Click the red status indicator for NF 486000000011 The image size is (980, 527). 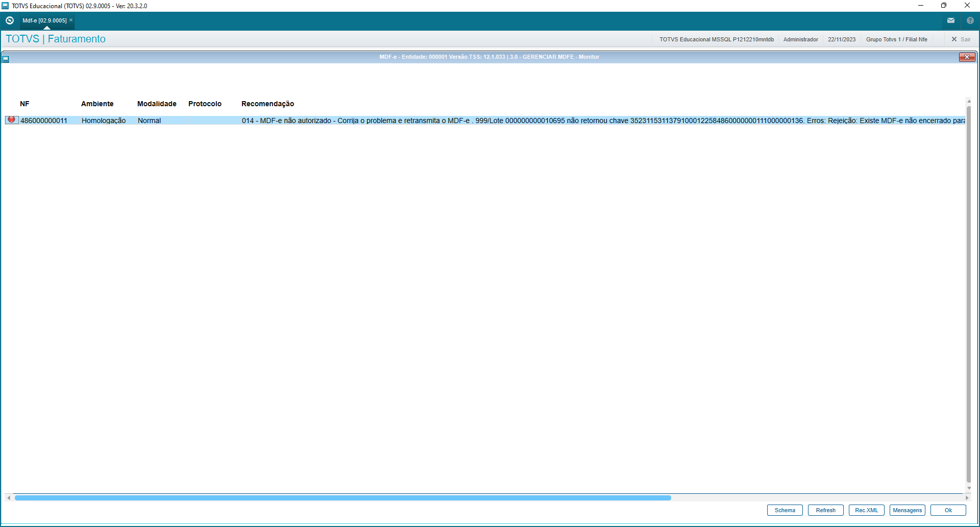(12, 120)
